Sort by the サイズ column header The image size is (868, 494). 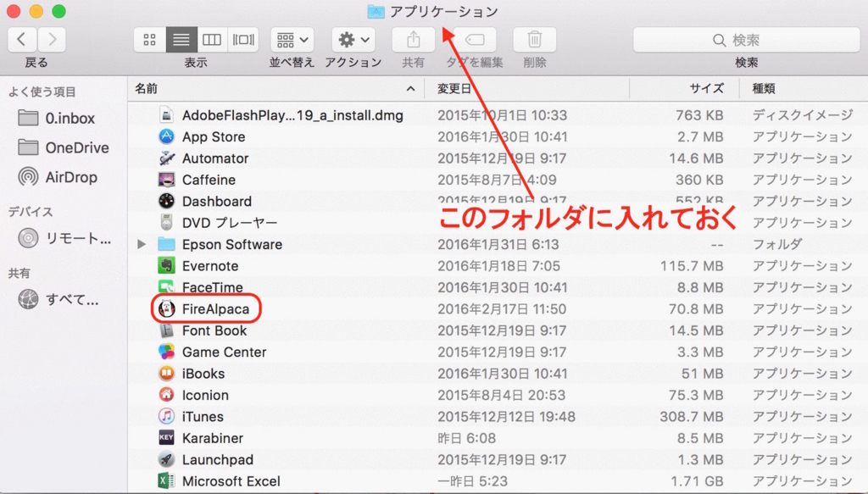click(685, 88)
